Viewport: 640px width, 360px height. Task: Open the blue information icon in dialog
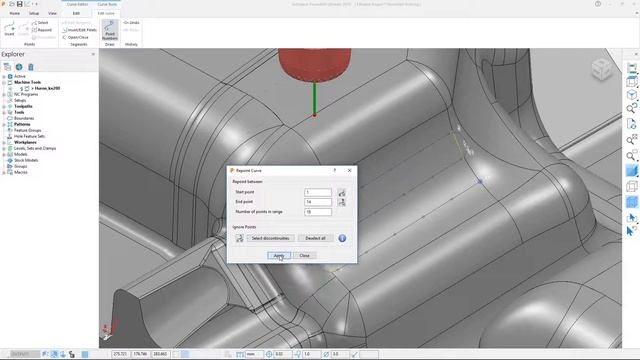click(342, 238)
